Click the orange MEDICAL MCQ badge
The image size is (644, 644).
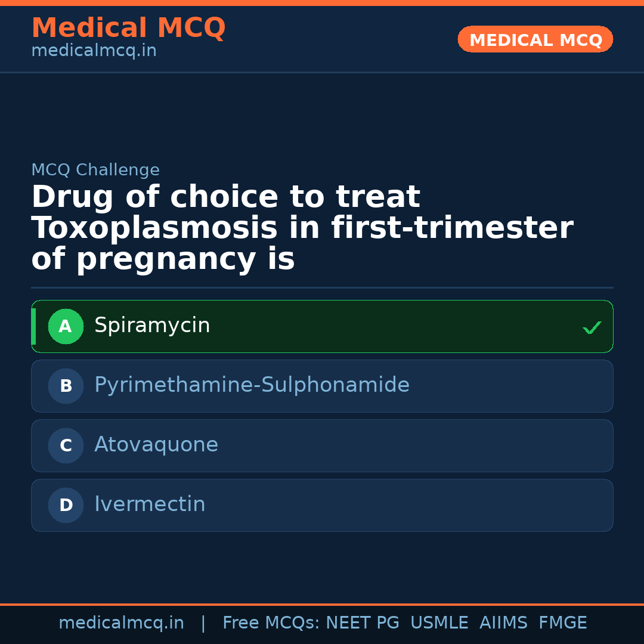pos(535,39)
